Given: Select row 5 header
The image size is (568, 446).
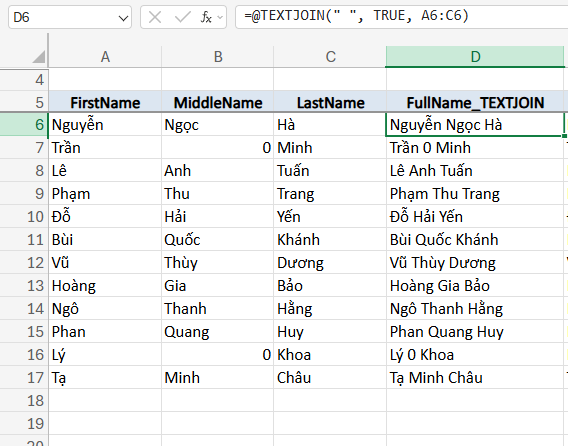Looking at the screenshot, I should (24, 103).
